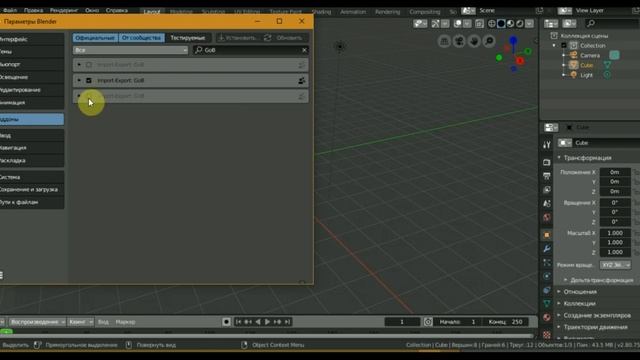Collapse the Трансформация panel
The image size is (640, 360).
point(587,158)
